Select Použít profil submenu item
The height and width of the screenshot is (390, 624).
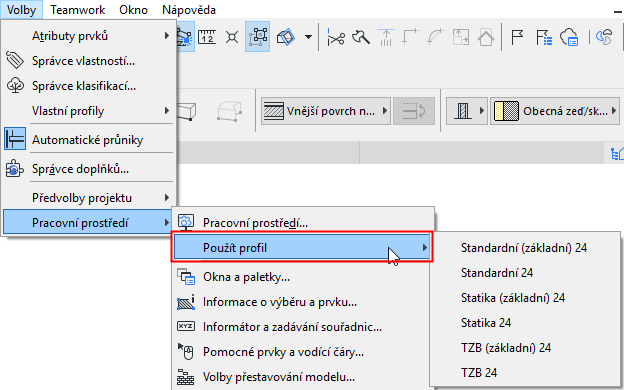(x=302, y=248)
